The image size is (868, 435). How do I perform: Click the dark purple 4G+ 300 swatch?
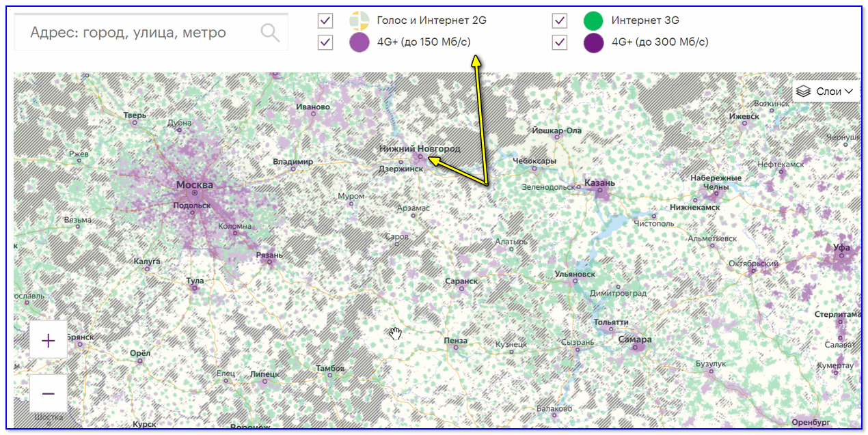click(x=593, y=42)
